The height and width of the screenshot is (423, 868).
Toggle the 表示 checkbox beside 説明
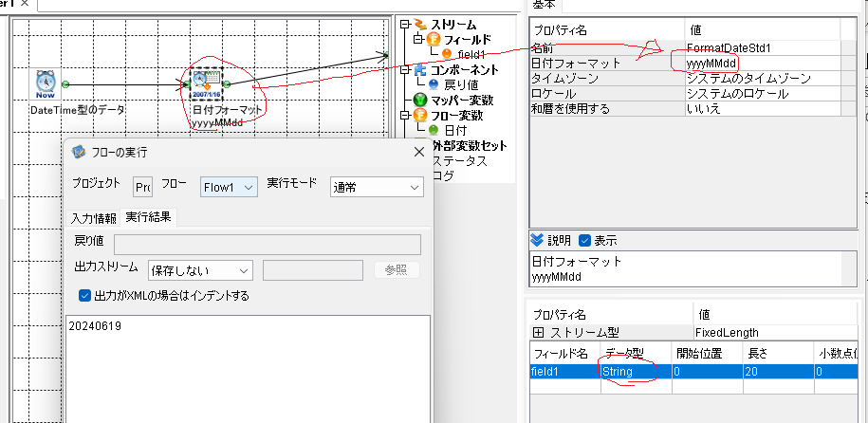pos(584,240)
